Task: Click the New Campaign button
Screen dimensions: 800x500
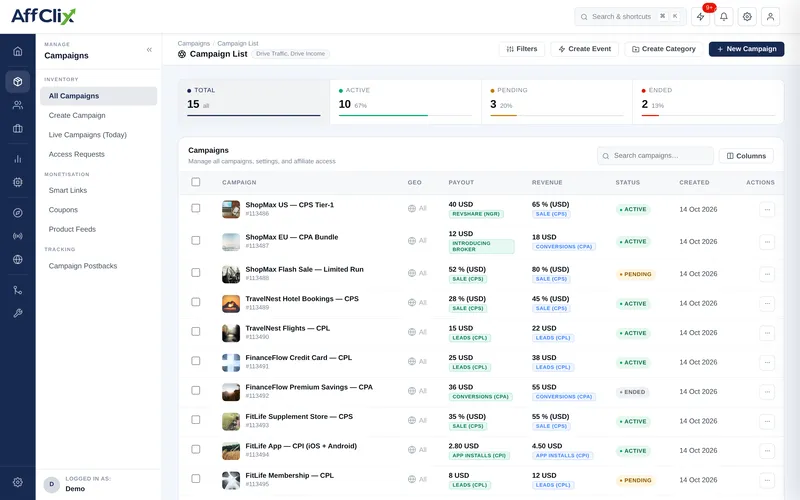Action: click(x=746, y=49)
